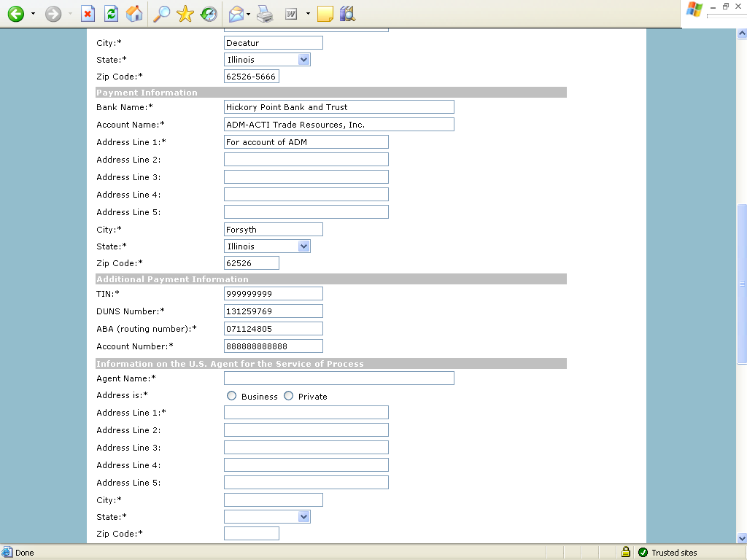Open Favorites star icon
The height and width of the screenshot is (560, 747).
click(x=185, y=14)
